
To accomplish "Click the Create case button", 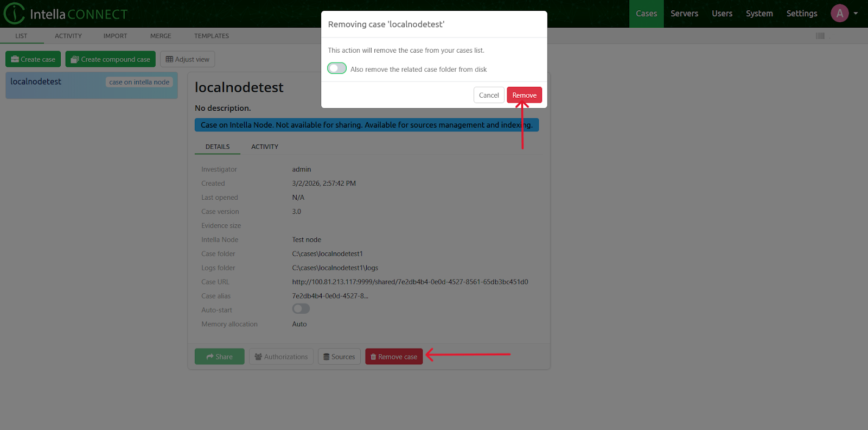I will [x=33, y=59].
